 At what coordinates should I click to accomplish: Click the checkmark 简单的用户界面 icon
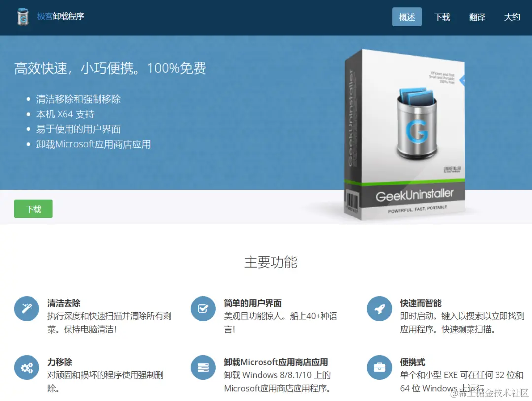pyautogui.click(x=203, y=309)
